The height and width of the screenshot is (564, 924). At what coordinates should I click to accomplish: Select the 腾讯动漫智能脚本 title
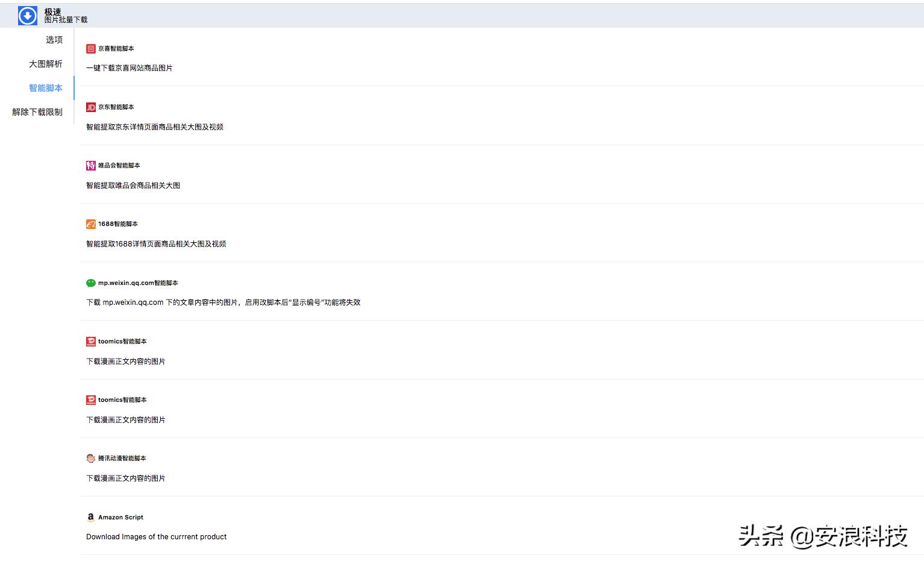(122, 459)
